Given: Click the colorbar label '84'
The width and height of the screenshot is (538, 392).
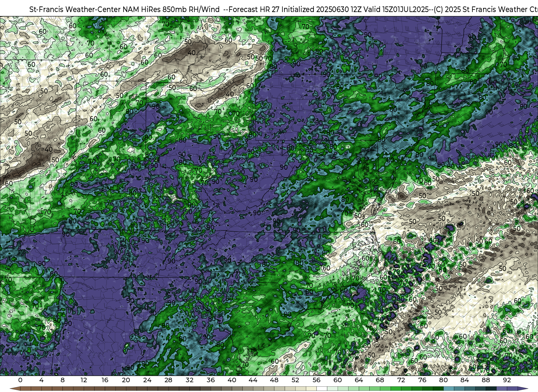Looking at the screenshot, I should (x=465, y=380).
